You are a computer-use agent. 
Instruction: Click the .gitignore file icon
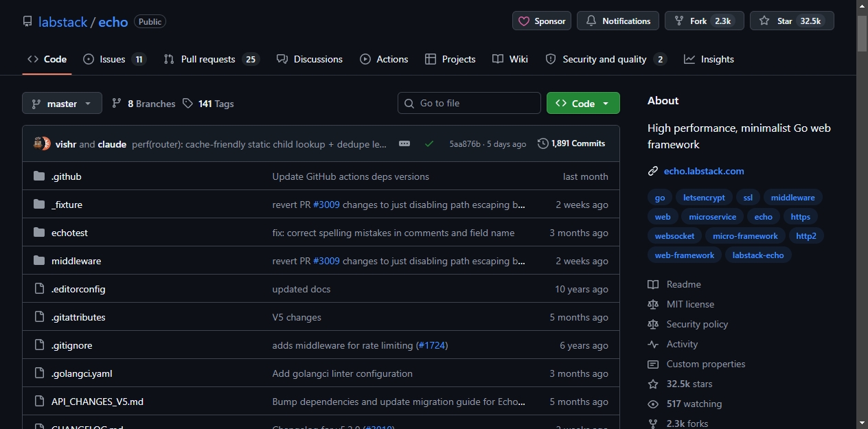pyautogui.click(x=39, y=345)
